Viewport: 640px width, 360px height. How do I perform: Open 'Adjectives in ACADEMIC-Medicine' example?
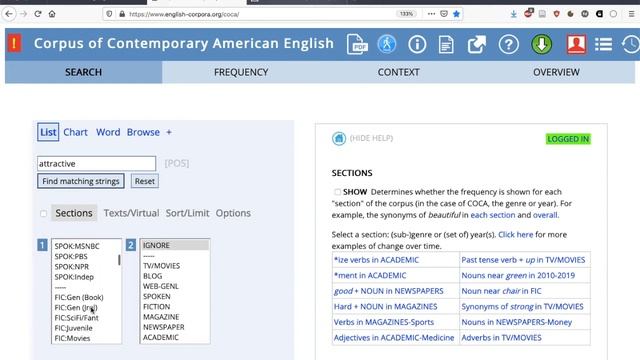point(394,338)
